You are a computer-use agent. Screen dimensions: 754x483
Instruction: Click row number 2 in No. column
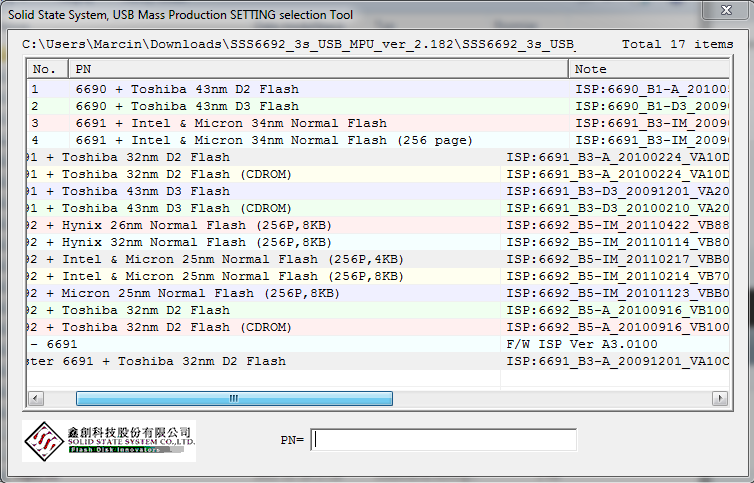coord(35,106)
